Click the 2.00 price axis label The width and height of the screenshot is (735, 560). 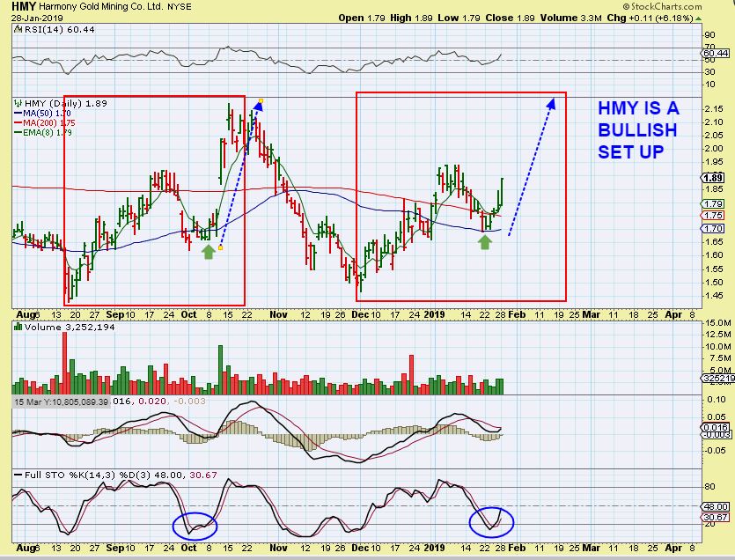pyautogui.click(x=714, y=148)
